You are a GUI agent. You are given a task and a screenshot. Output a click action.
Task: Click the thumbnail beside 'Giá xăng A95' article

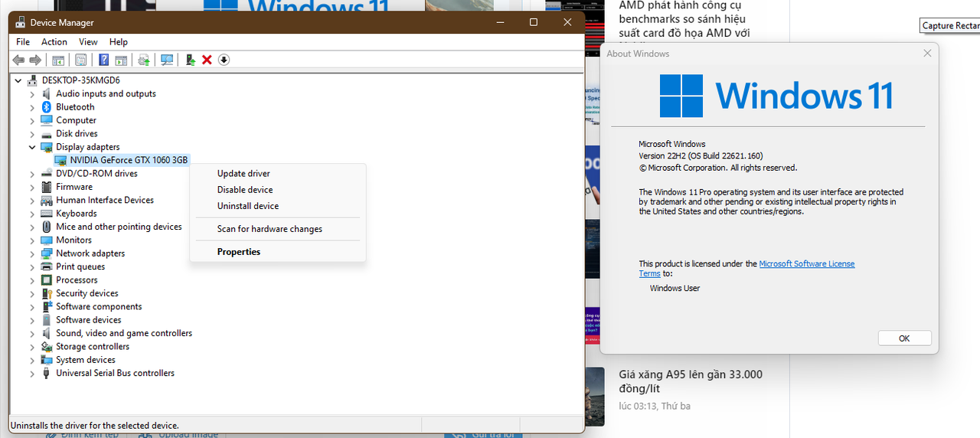(594, 397)
